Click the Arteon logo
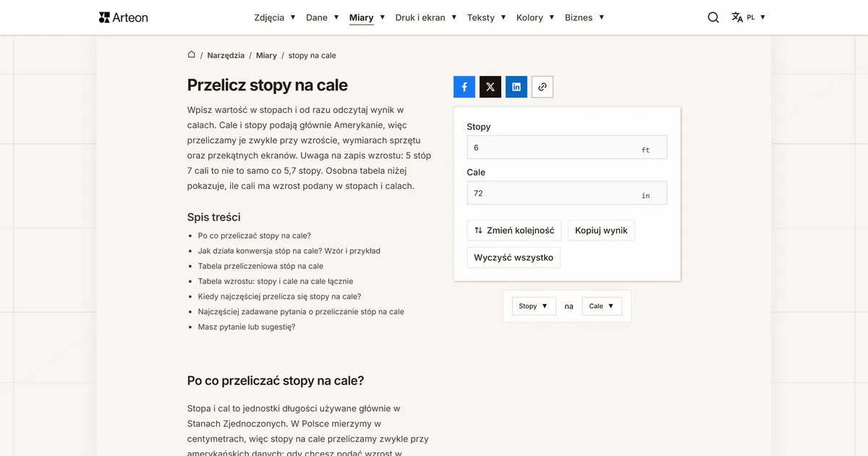The height and width of the screenshot is (456, 868). pos(123,17)
